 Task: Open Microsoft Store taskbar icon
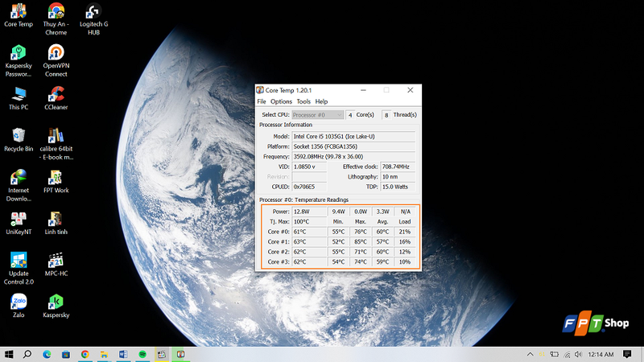coord(66,354)
